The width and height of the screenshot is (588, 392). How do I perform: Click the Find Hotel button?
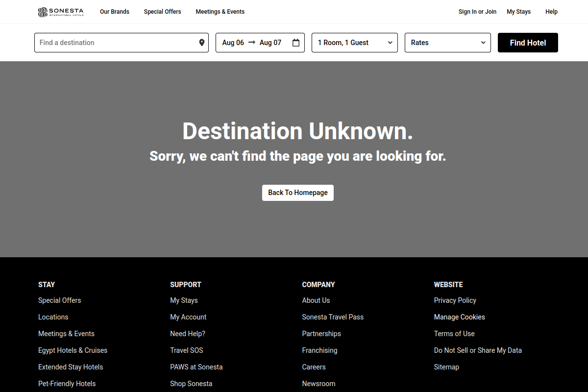click(528, 43)
